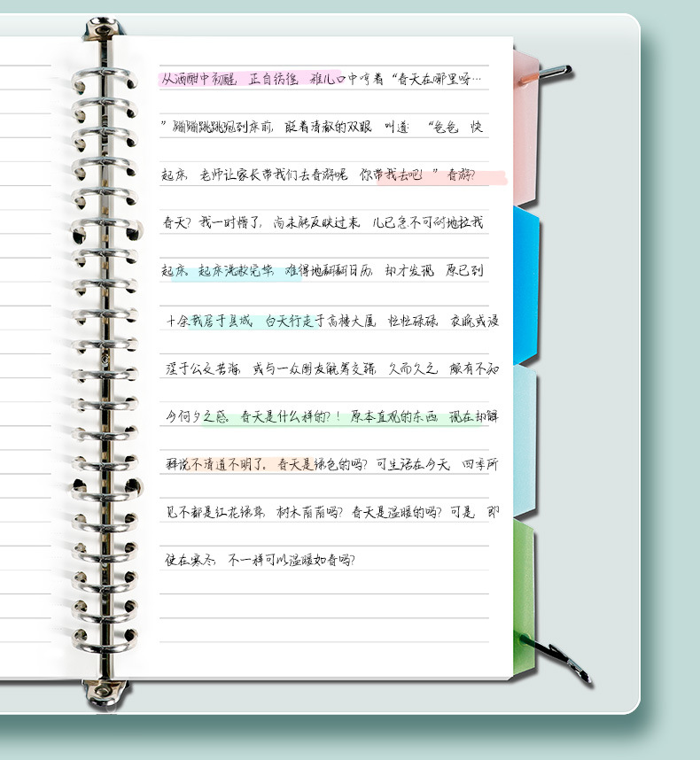Click the text "老师让家长带我们去春游呢"
The height and width of the screenshot is (760, 700).
pos(274,174)
